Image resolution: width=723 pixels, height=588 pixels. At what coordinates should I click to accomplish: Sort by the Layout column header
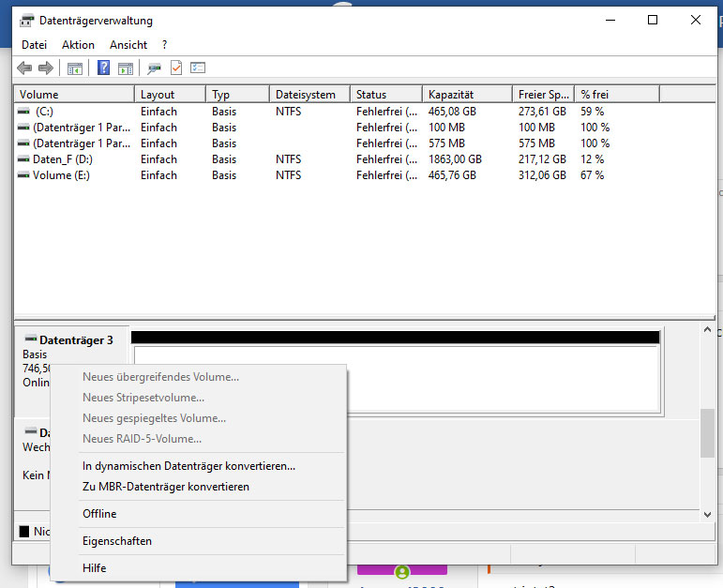[170, 95]
